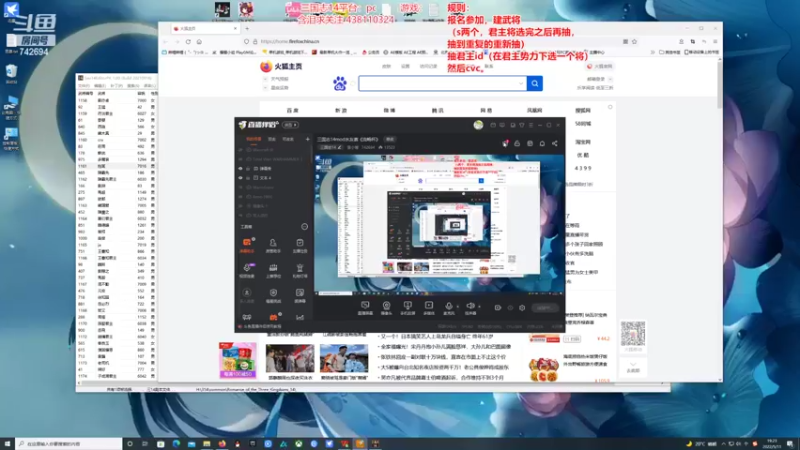This screenshot has height=450, width=800.
Task: Bookmark this page with the star icon
Action: coord(634,42)
